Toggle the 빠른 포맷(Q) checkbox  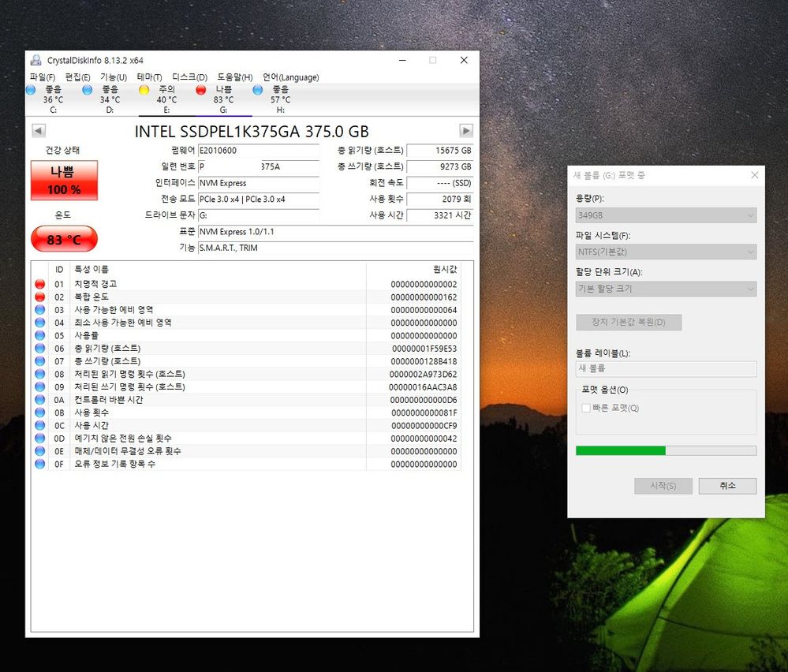coord(586,408)
